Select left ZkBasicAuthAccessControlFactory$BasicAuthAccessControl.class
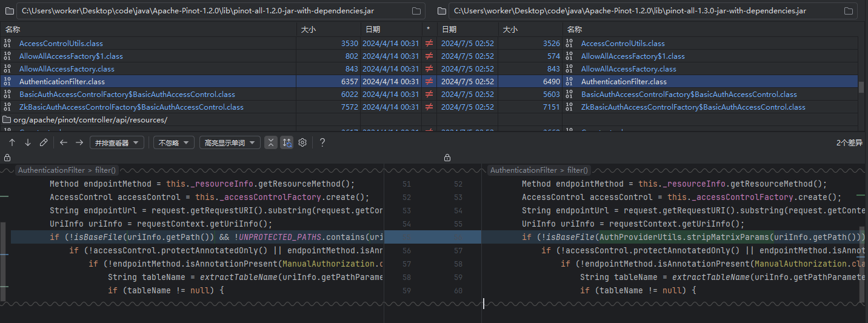Viewport: 868px width, 323px height. click(132, 107)
